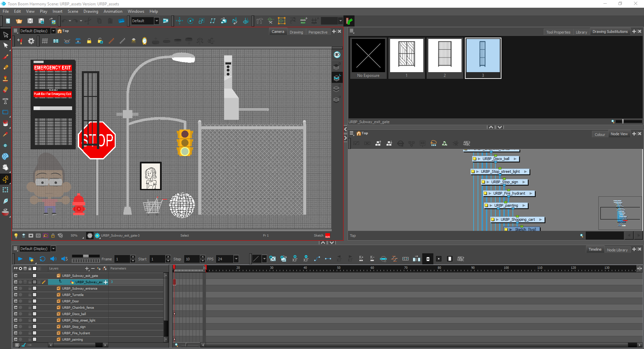Screen dimensions: 644x349
Task: Switch to the Perspective view tab
Action: (318, 32)
